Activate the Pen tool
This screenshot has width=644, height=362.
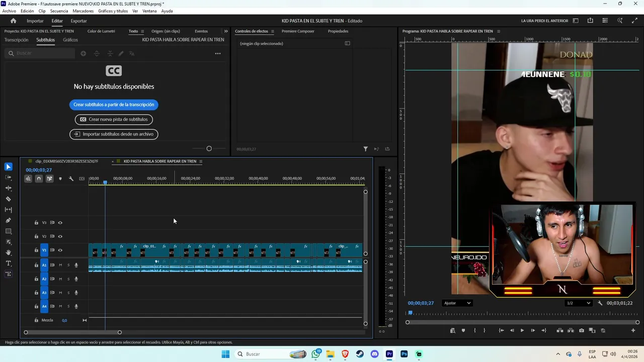9,220
